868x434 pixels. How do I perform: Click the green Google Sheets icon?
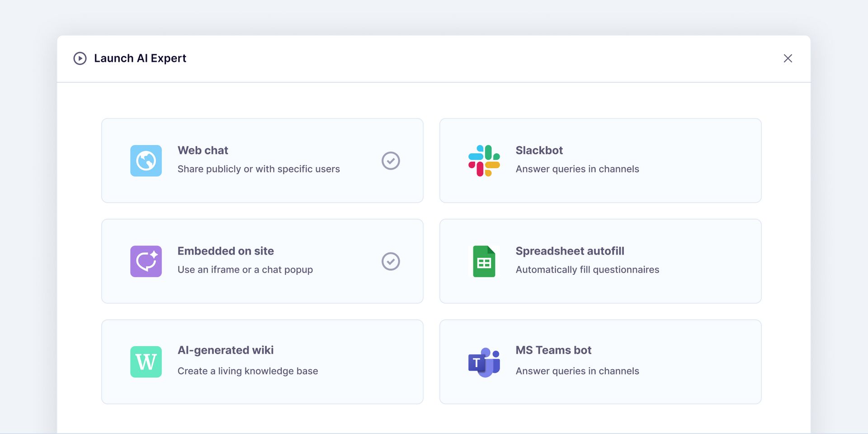(x=484, y=261)
